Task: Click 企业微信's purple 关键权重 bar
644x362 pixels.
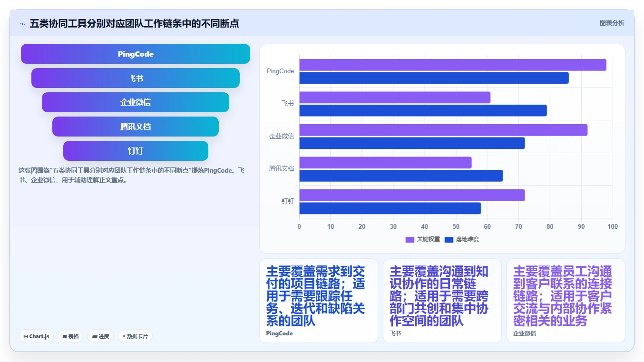Action: 443,130
